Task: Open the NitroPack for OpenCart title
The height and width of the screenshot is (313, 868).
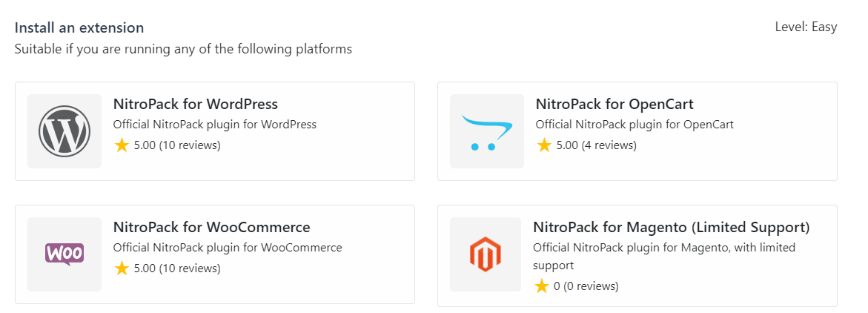Action: 614,104
